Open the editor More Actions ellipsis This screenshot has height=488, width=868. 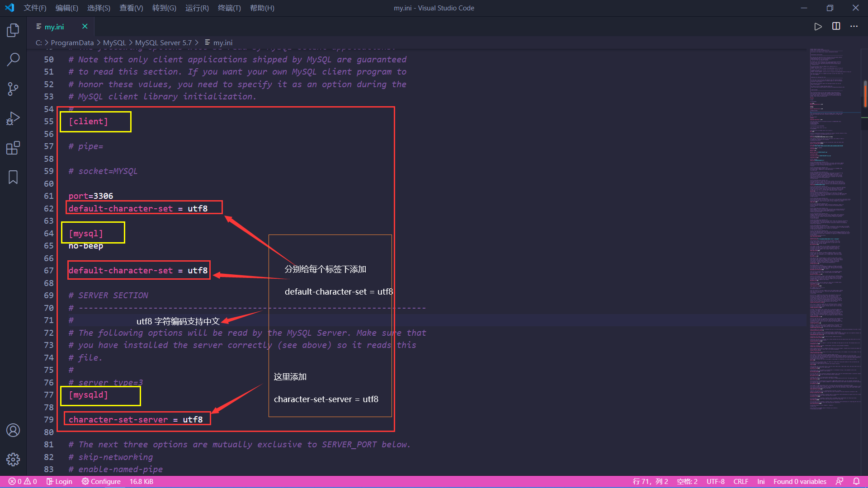pos(854,27)
